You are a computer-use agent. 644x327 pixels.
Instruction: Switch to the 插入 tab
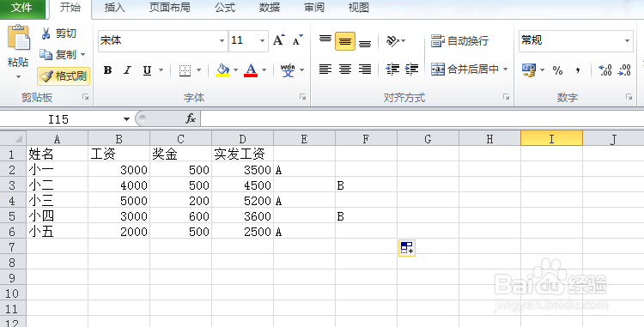(x=114, y=8)
